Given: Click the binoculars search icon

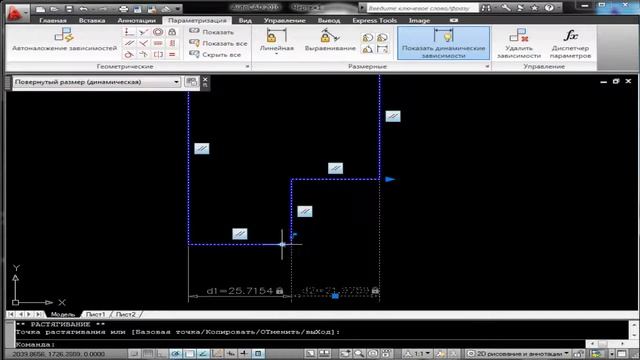Looking at the screenshot, I should (x=486, y=8).
